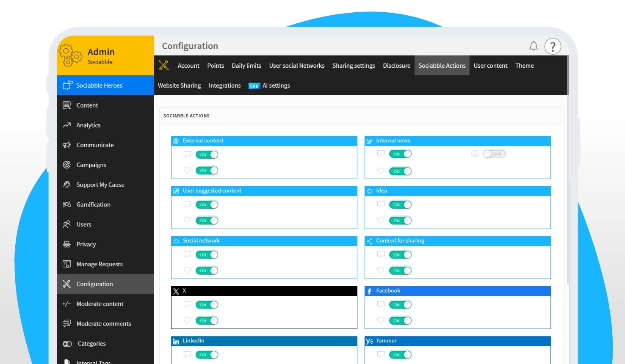Toggle likes for External content
Image resolution: width=625 pixels, height=364 pixels.
[x=207, y=171]
